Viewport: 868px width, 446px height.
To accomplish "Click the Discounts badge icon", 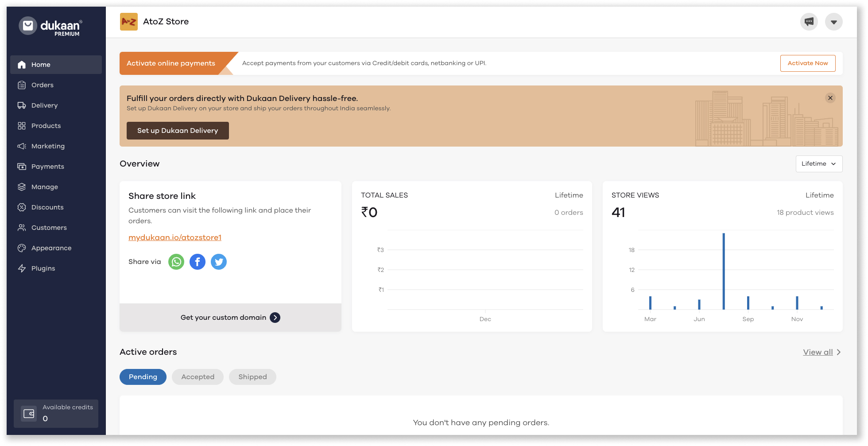I will click(22, 207).
